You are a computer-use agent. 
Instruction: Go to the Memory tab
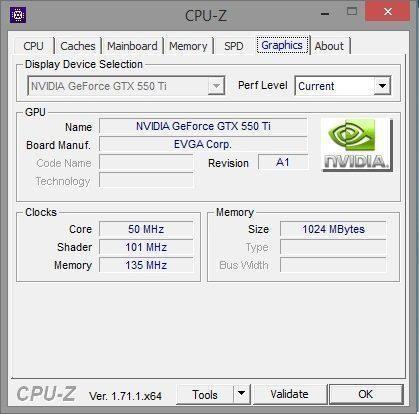[188, 46]
